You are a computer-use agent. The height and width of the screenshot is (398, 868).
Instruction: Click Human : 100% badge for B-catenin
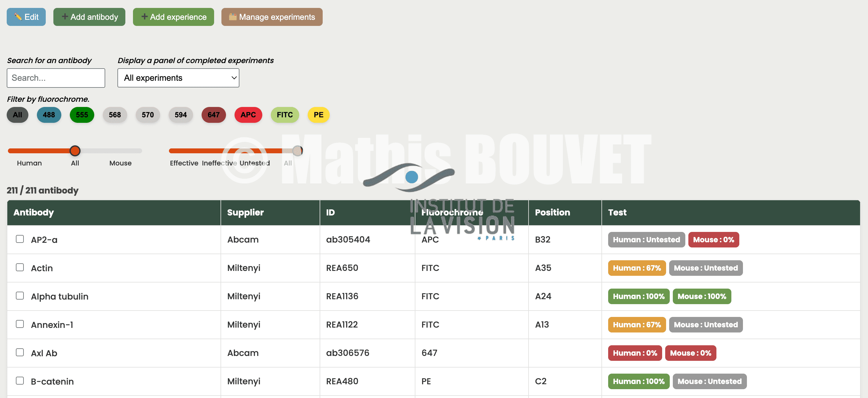pos(639,381)
